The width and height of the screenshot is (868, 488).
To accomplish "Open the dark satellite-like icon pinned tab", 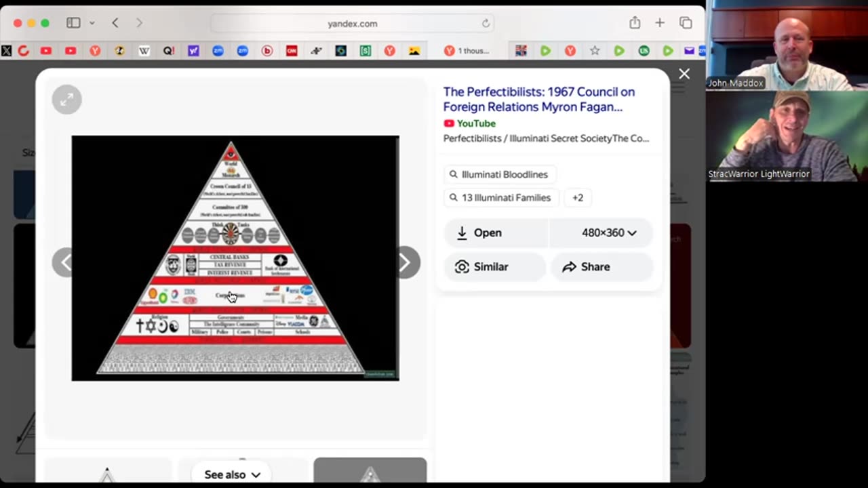I will click(316, 51).
